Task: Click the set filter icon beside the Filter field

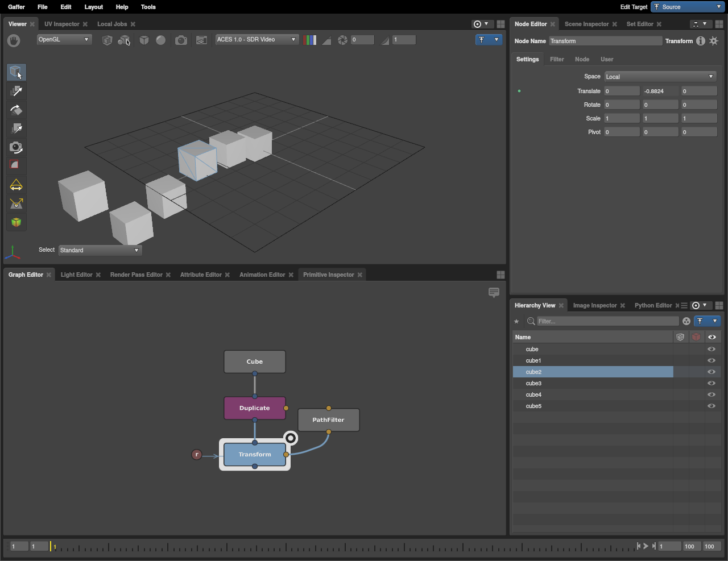Action: tap(686, 321)
